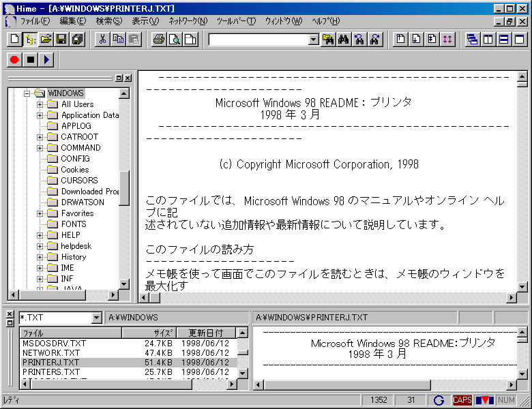Print the document with the printer icon
532x409 pixels.
tap(158, 40)
